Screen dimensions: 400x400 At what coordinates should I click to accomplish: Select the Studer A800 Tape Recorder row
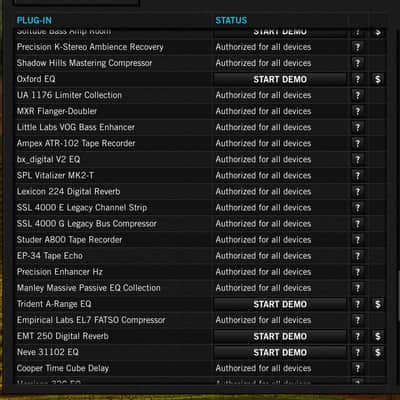click(200, 240)
